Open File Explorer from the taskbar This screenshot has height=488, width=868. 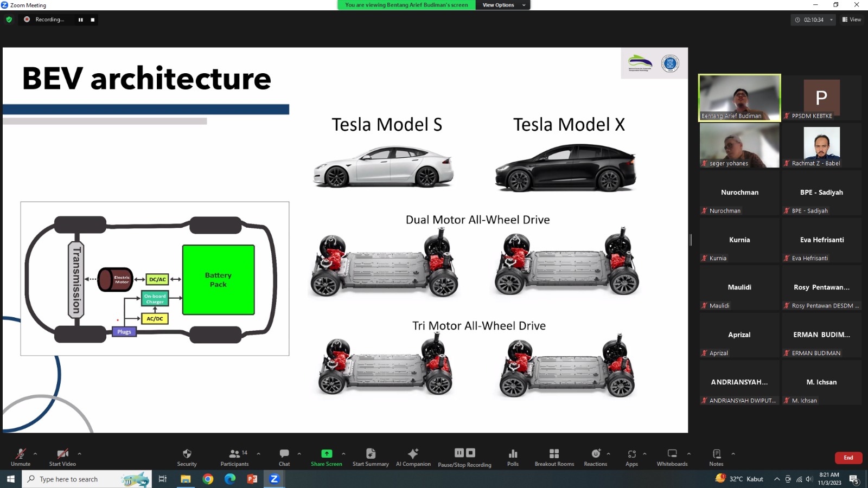click(x=186, y=479)
